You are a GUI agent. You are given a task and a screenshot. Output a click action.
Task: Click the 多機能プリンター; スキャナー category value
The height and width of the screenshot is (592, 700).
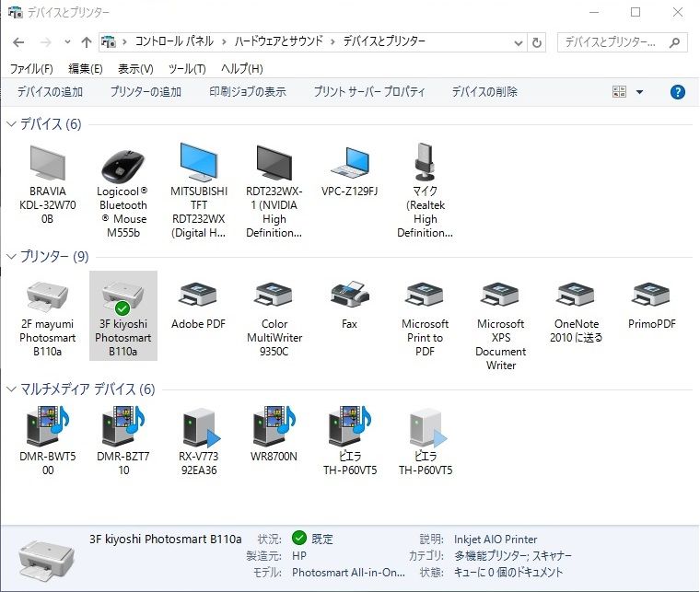click(512, 556)
